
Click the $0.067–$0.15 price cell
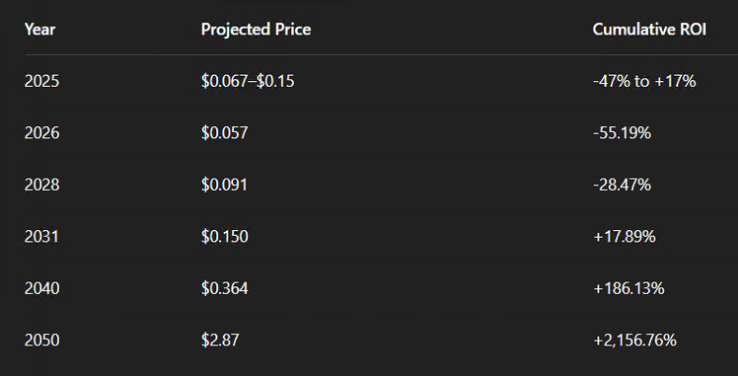[248, 81]
